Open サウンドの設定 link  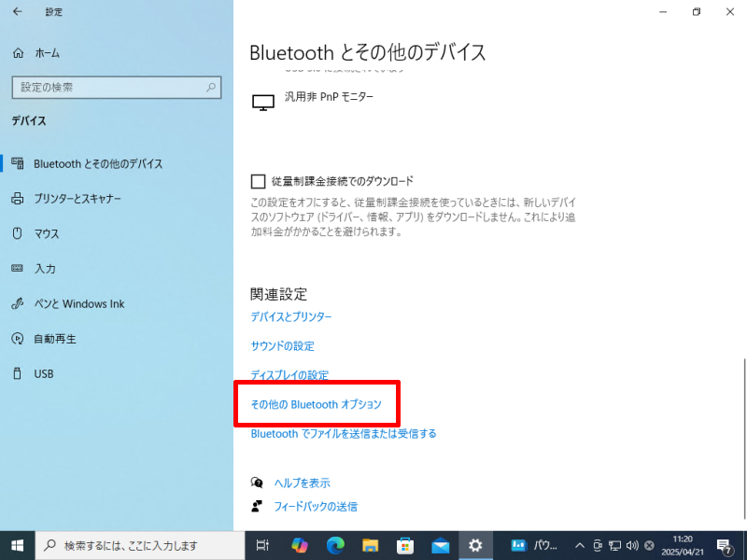pos(283,346)
